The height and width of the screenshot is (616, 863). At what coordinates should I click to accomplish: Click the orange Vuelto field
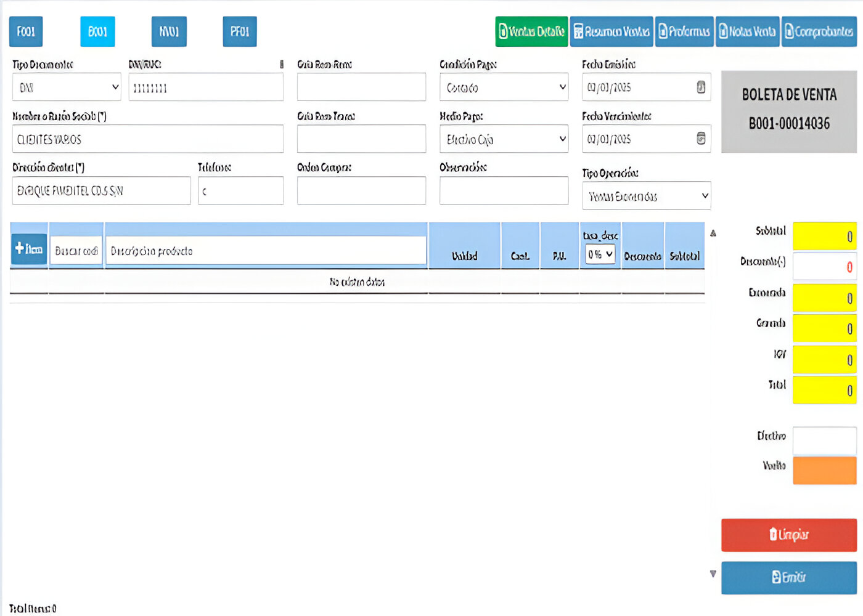click(x=824, y=469)
